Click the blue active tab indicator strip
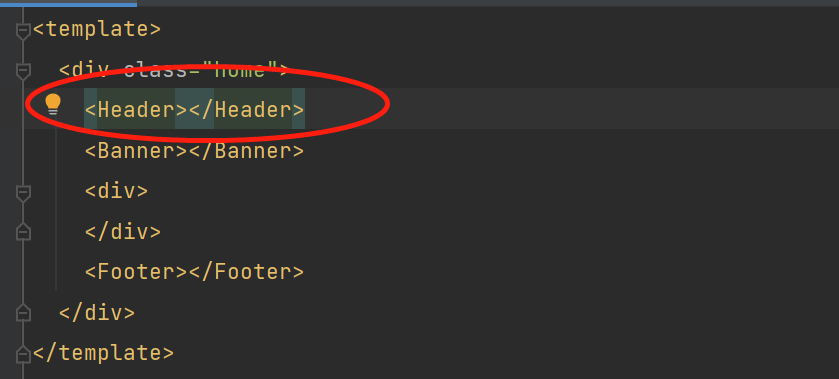The image size is (839, 379). click(68, 3)
